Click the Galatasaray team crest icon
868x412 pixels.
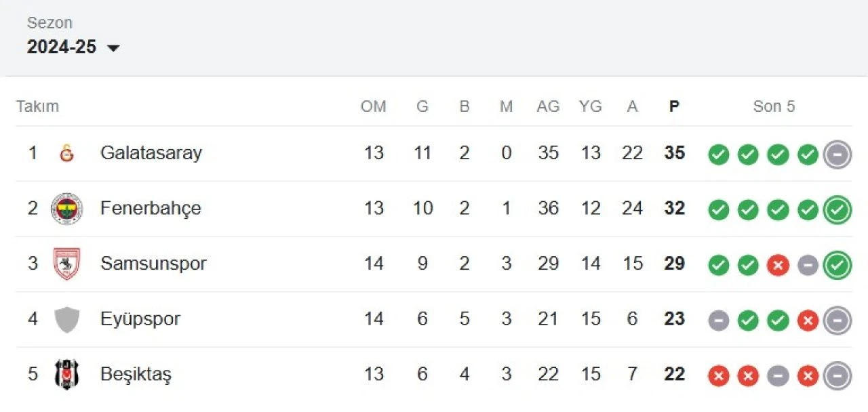66,153
